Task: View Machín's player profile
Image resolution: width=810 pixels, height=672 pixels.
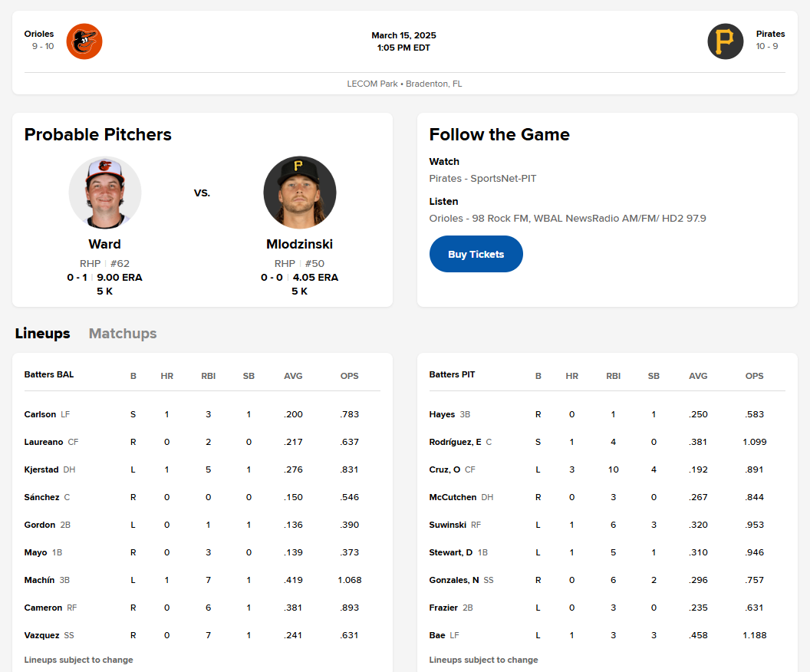Action: [39, 580]
